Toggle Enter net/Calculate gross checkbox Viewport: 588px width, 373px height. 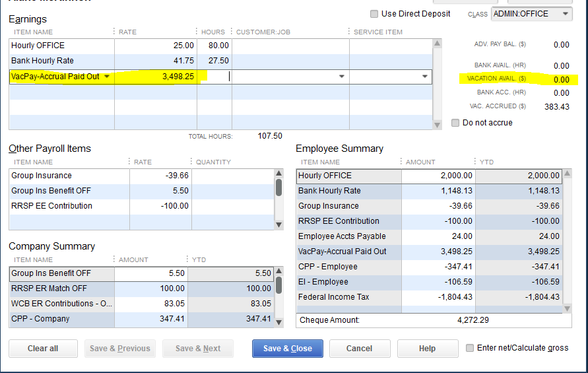(469, 348)
